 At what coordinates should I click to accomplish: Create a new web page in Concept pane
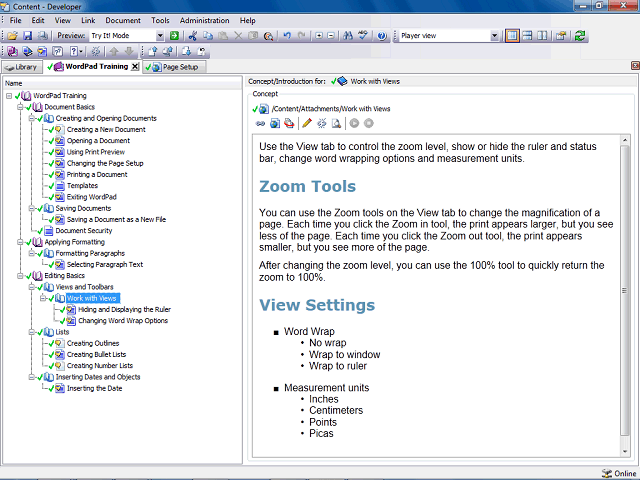pos(275,123)
